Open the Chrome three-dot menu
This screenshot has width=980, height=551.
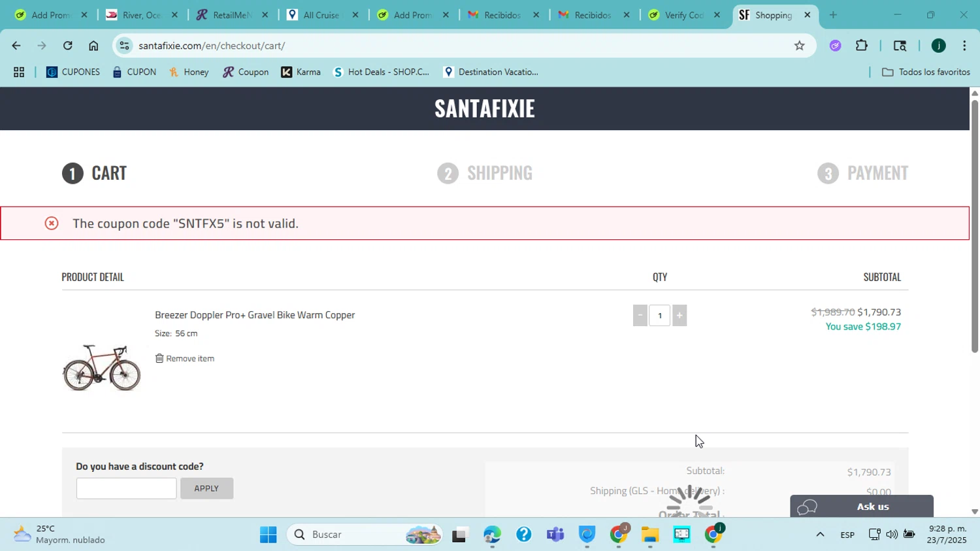click(x=964, y=46)
